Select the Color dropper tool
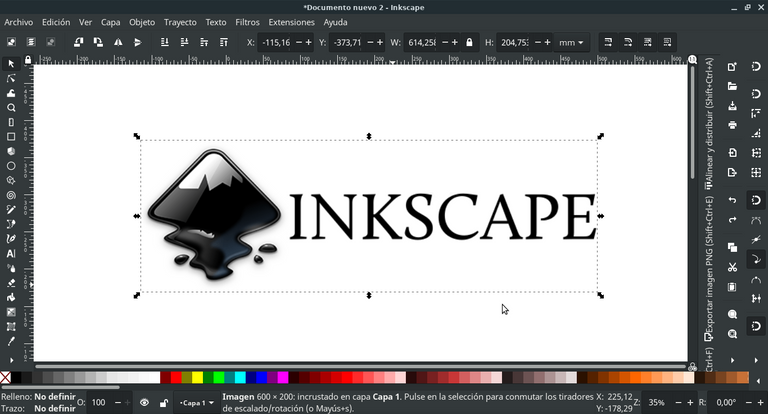This screenshot has width=768, height=414. point(11,341)
